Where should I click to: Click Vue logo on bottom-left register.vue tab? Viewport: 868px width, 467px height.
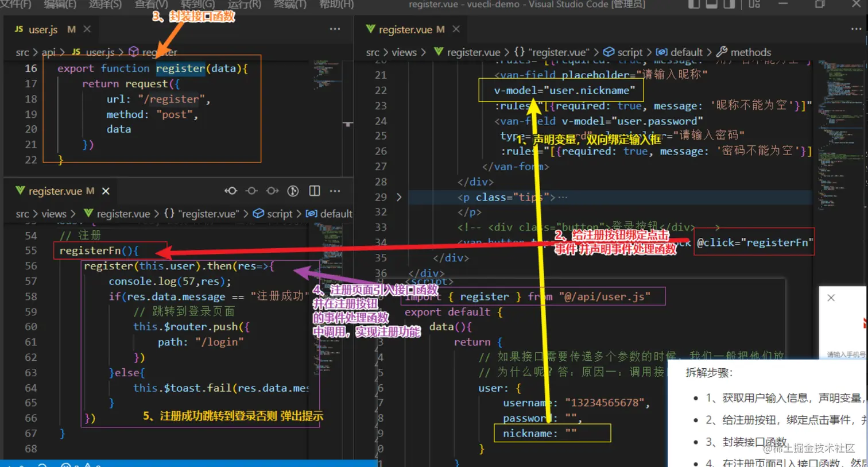pos(20,191)
